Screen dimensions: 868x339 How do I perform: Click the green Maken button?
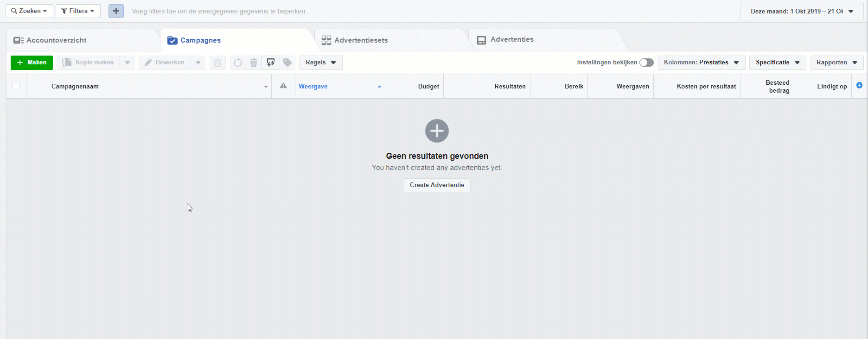(x=32, y=63)
